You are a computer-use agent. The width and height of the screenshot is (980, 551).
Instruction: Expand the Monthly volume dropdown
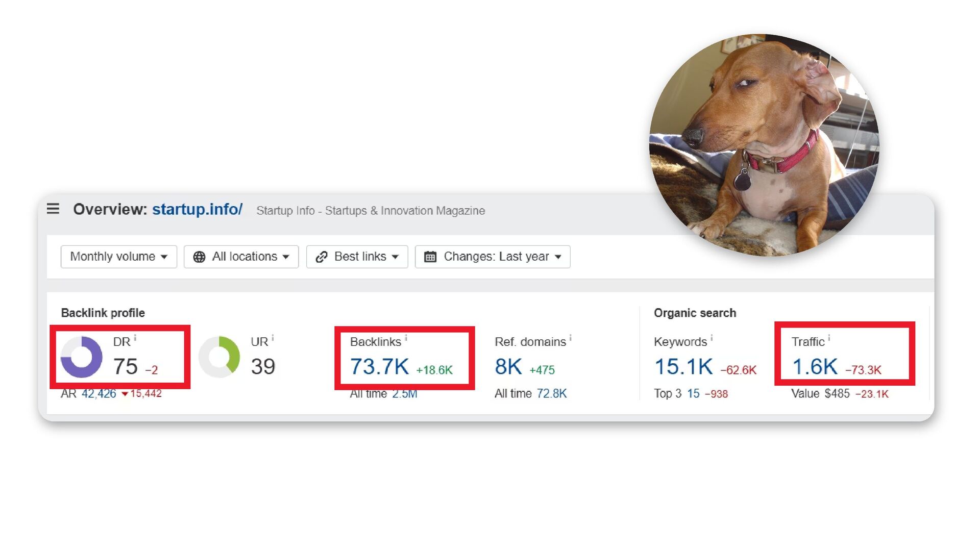pyautogui.click(x=118, y=257)
